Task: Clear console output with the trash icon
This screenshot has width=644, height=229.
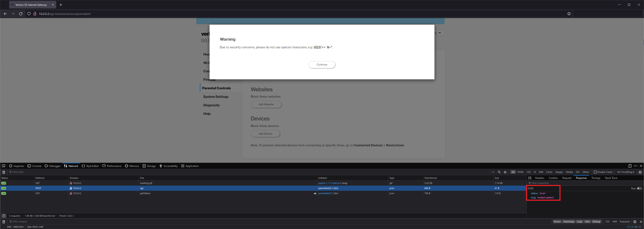Action: pos(3,222)
